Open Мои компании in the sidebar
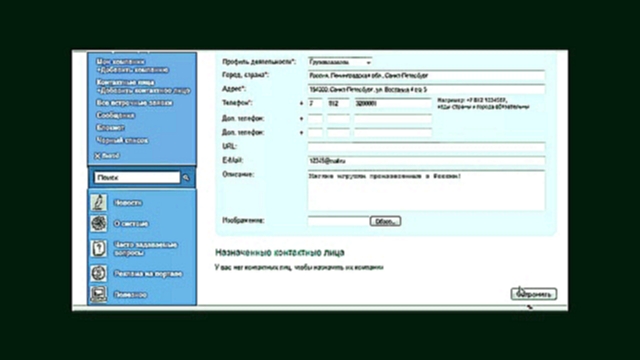Viewport: 640px width, 360px height. [120, 62]
